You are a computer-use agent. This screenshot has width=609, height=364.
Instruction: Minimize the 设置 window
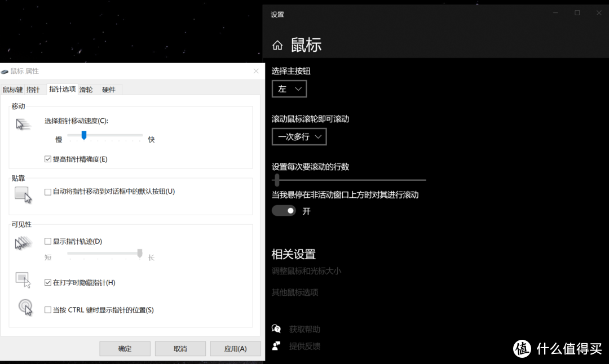[x=555, y=13]
